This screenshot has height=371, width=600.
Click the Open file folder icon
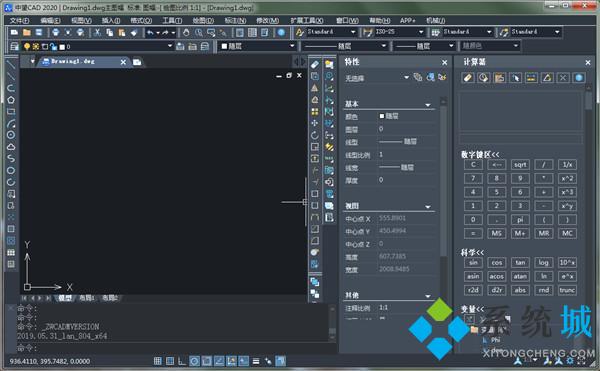tap(26, 33)
